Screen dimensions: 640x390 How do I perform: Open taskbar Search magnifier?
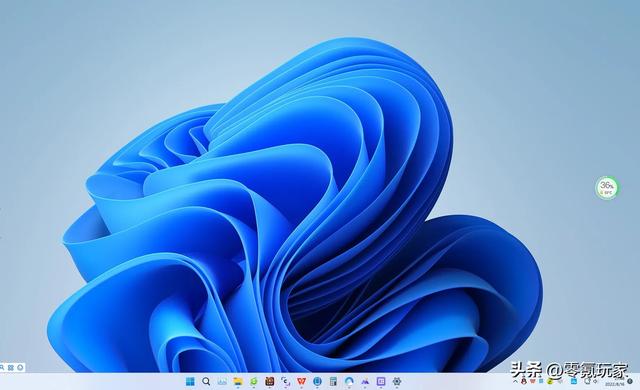tap(206, 381)
